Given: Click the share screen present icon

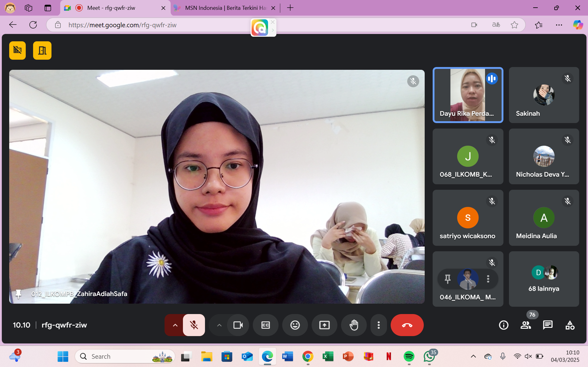Looking at the screenshot, I should tap(324, 325).
